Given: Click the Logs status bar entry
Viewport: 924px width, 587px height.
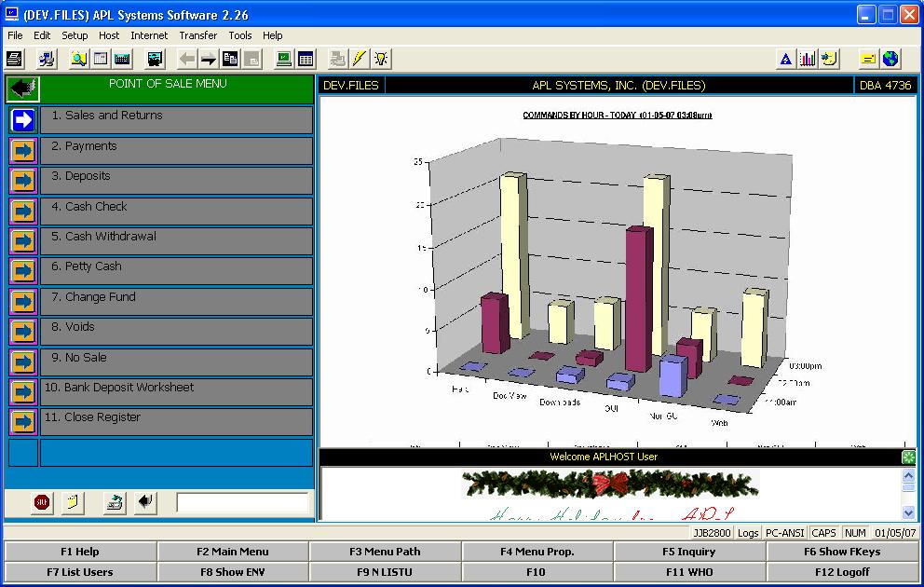Looking at the screenshot, I should (748, 533).
